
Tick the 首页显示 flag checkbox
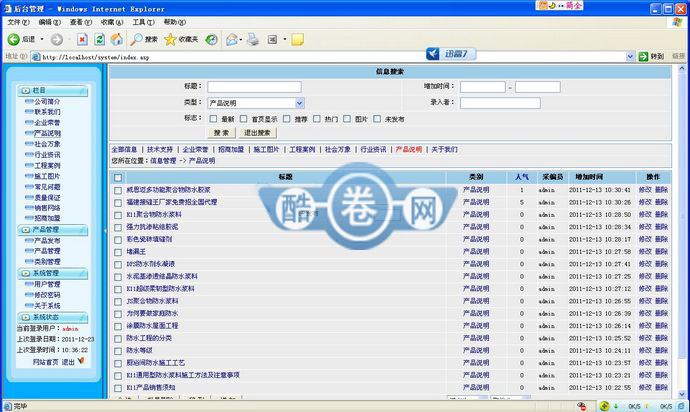[x=243, y=119]
